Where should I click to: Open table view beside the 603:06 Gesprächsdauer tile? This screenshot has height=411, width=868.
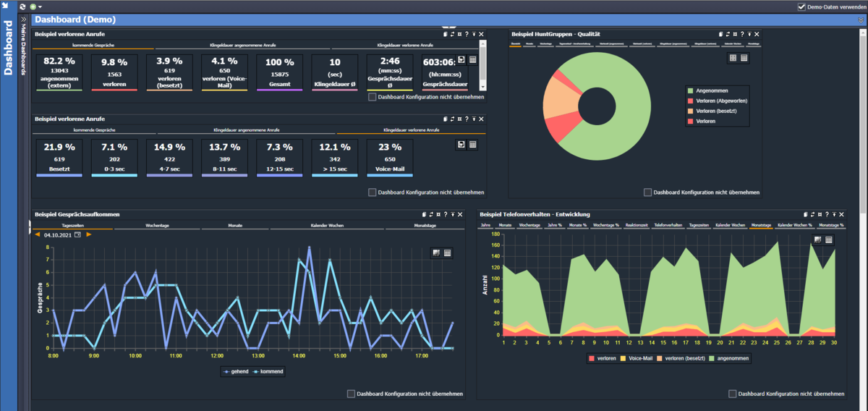tap(472, 60)
